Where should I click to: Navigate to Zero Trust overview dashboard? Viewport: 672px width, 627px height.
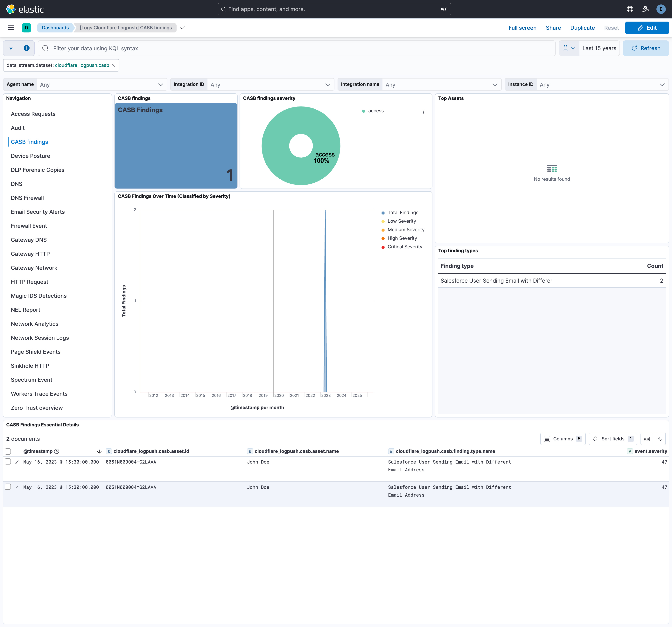37,408
